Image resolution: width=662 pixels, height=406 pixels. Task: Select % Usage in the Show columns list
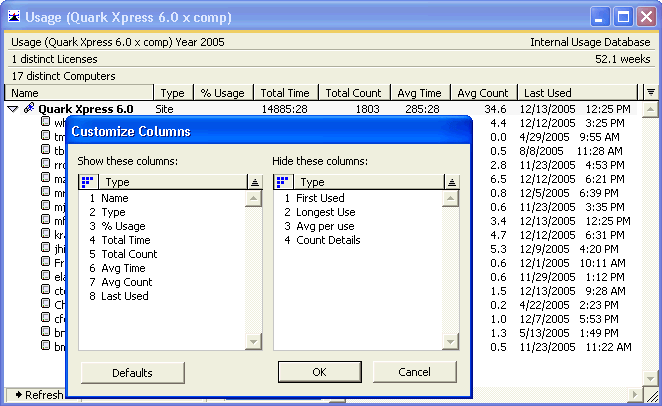pyautogui.click(x=123, y=226)
